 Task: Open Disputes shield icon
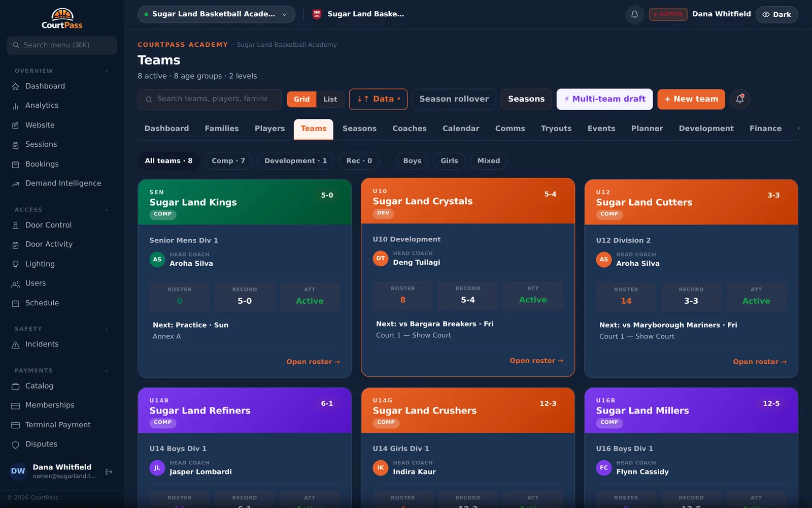pyautogui.click(x=16, y=444)
